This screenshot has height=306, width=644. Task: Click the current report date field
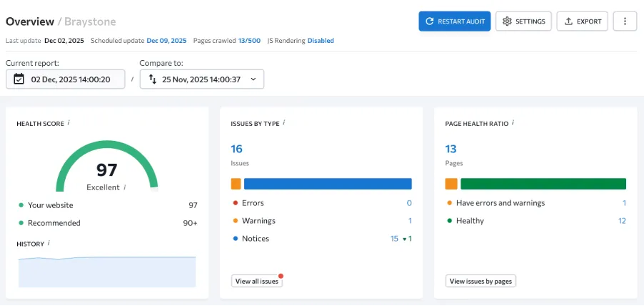70,79
